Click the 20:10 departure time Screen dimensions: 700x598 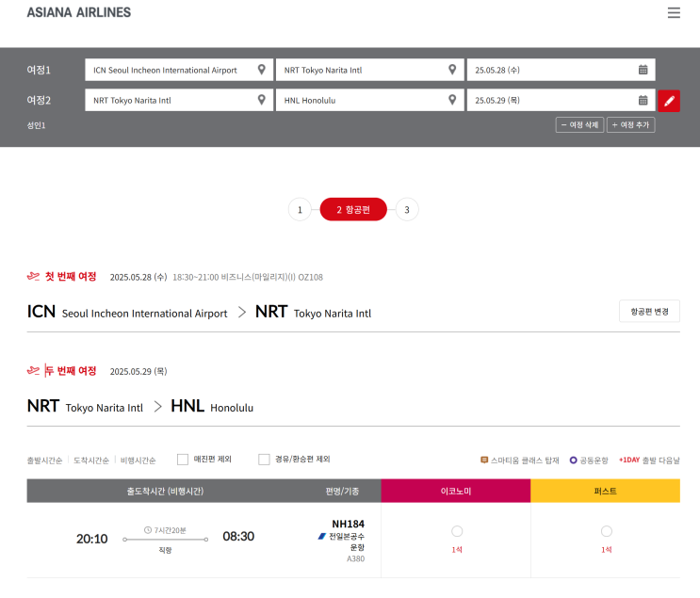(92, 539)
